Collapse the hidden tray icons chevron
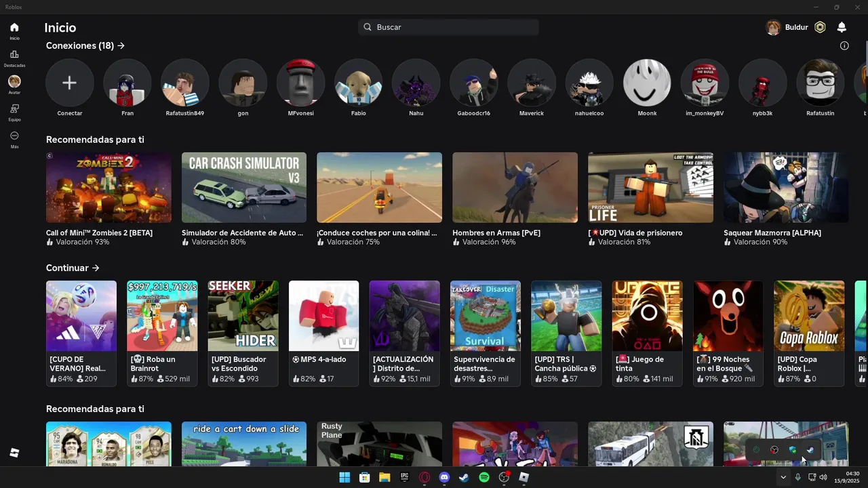This screenshot has height=488, width=868. 783,477
